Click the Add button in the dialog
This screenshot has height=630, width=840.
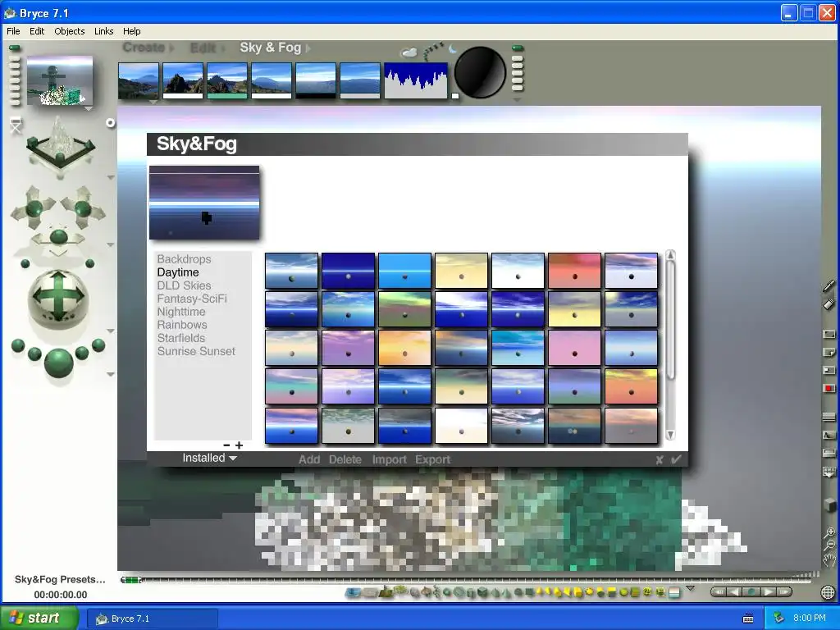(x=309, y=459)
